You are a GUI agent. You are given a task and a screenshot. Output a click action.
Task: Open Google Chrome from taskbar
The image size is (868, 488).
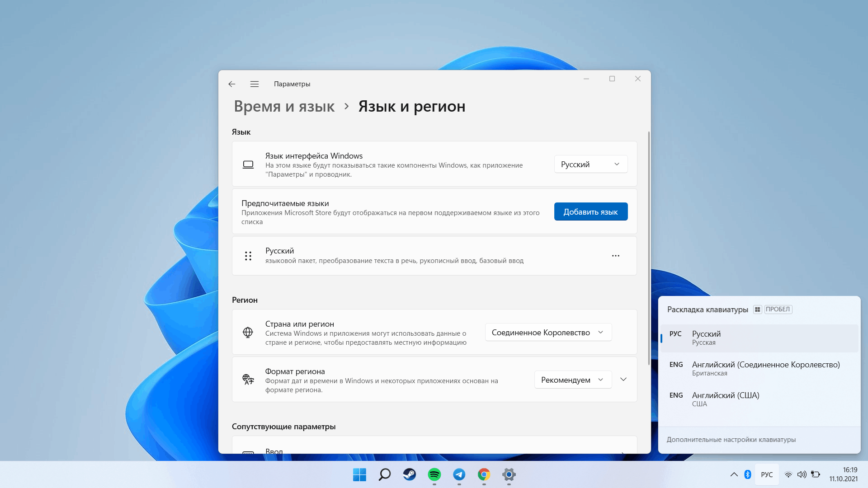click(x=483, y=474)
